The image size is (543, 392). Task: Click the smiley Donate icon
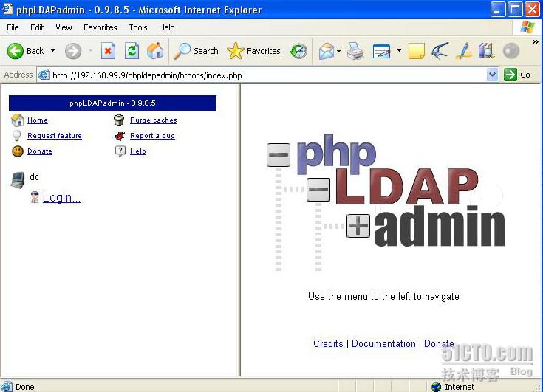pyautogui.click(x=17, y=151)
